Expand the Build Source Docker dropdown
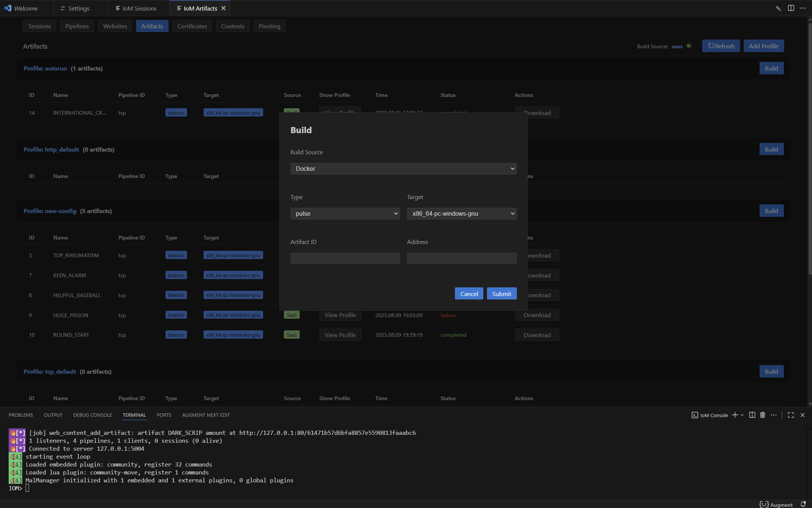This screenshot has width=812, height=508. point(403,169)
